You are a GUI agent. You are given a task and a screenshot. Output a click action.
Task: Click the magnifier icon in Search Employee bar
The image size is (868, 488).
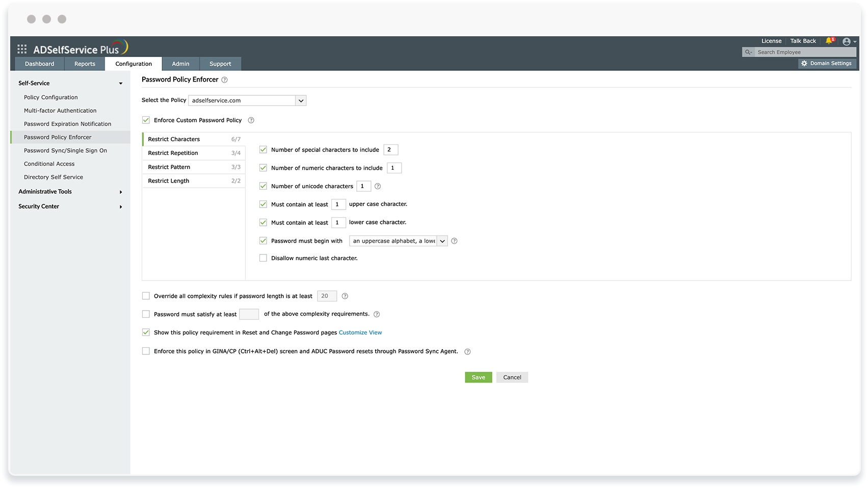[x=748, y=52]
